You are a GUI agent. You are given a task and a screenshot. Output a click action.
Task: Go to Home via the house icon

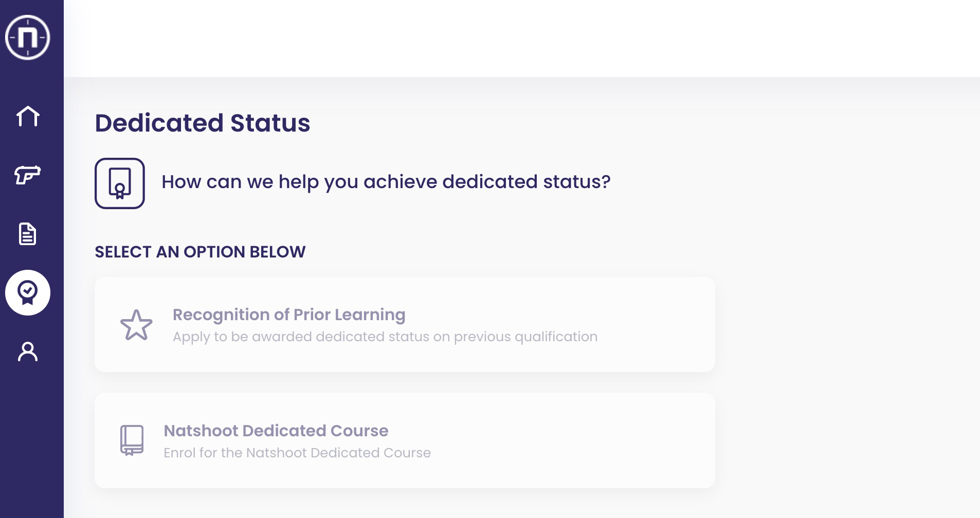tap(28, 116)
